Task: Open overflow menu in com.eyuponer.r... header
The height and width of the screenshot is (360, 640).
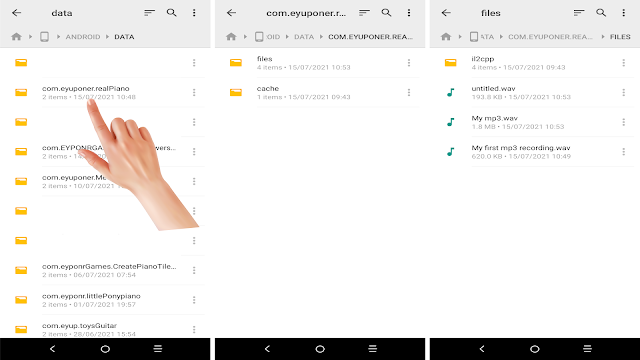Action: 409,13
